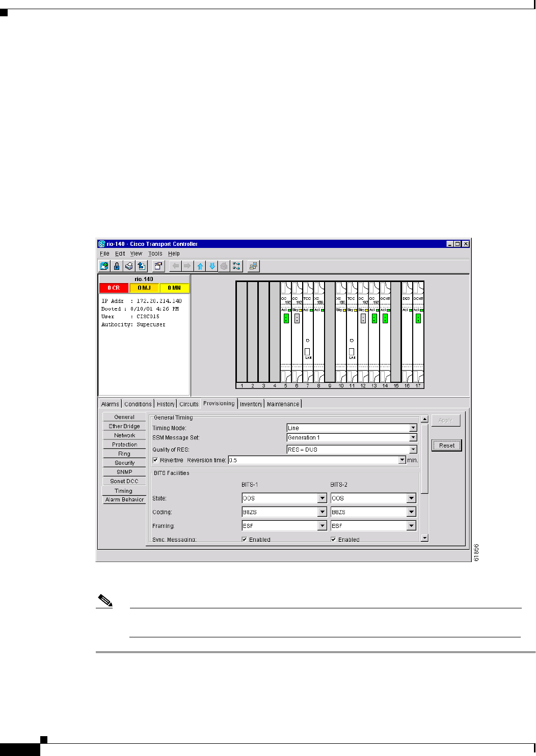Open the Network provisioning subtab
The height and width of the screenshot is (756, 536).
(124, 435)
